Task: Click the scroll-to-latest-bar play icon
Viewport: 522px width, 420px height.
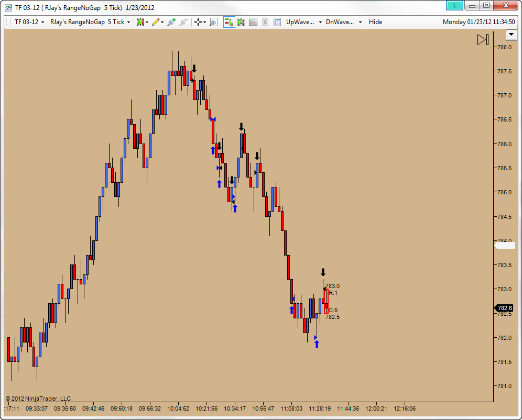Action: [x=483, y=40]
